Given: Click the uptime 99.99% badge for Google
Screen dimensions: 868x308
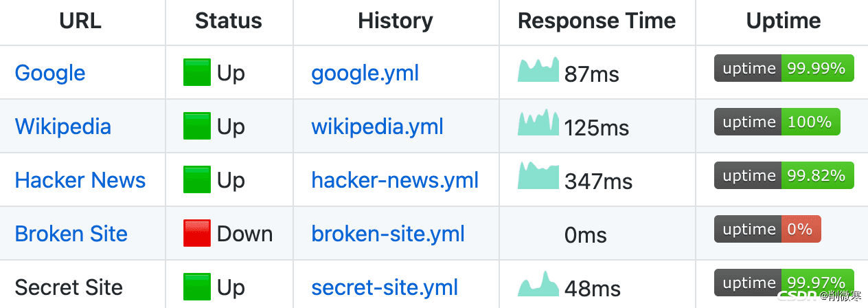Looking at the screenshot, I should pos(784,68).
